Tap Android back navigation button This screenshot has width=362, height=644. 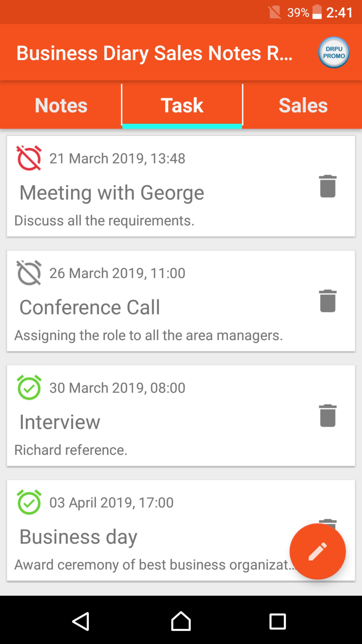pyautogui.click(x=81, y=622)
